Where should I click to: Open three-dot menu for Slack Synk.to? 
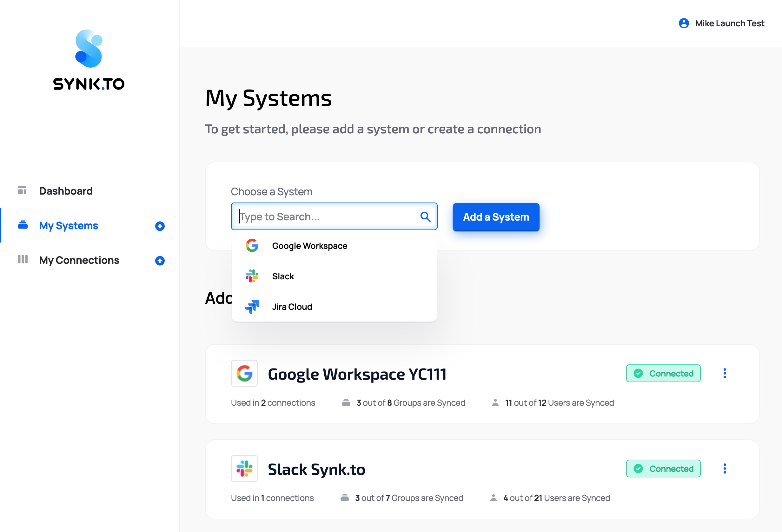click(x=725, y=469)
